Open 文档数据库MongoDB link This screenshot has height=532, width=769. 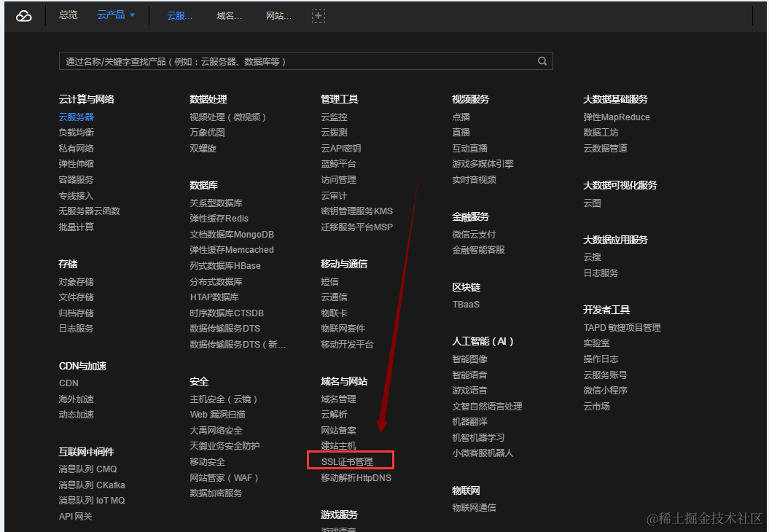[x=232, y=235]
